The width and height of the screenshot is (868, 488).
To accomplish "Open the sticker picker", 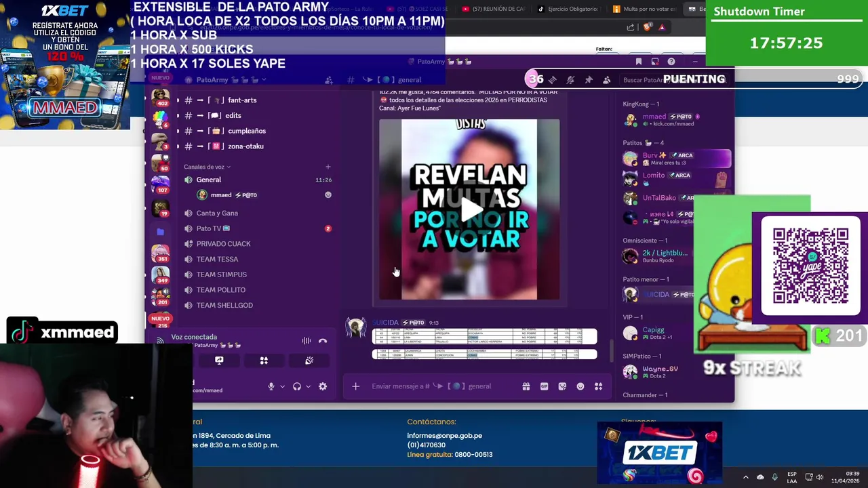I will click(x=562, y=386).
